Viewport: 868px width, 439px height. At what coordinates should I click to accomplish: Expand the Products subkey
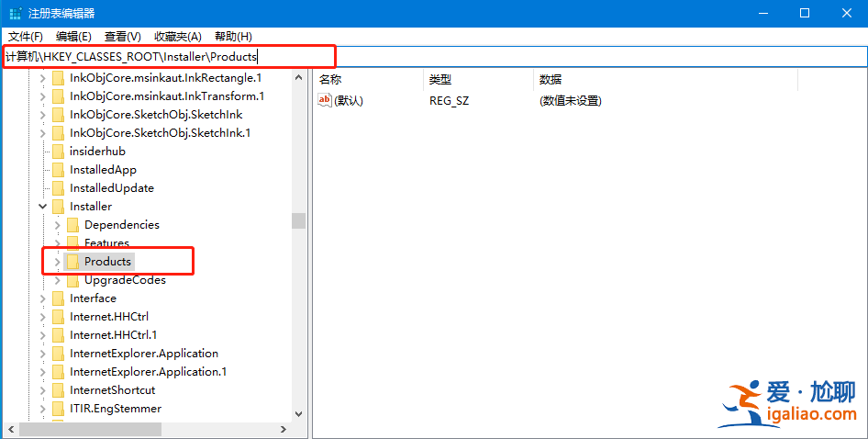pos(58,262)
